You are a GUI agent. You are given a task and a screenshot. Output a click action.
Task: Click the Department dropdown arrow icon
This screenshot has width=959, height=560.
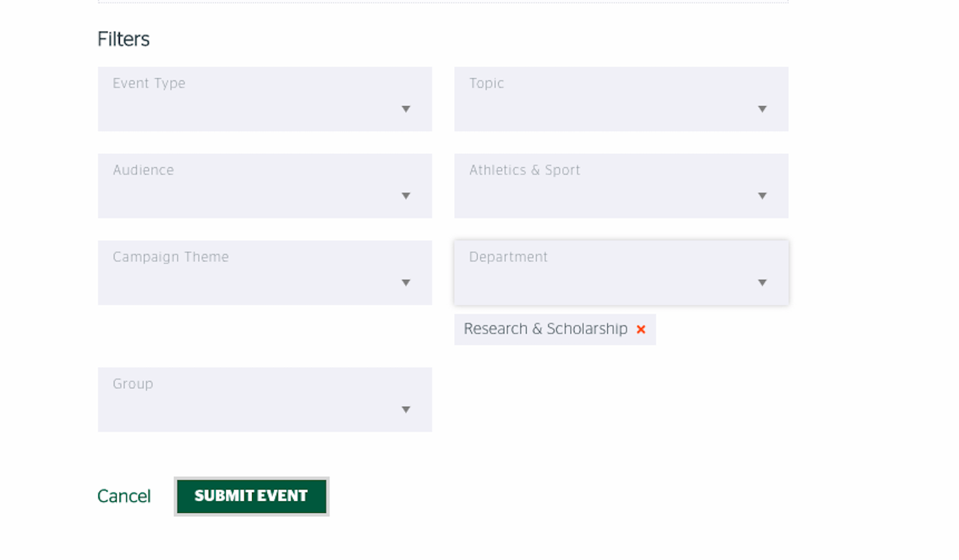(762, 282)
